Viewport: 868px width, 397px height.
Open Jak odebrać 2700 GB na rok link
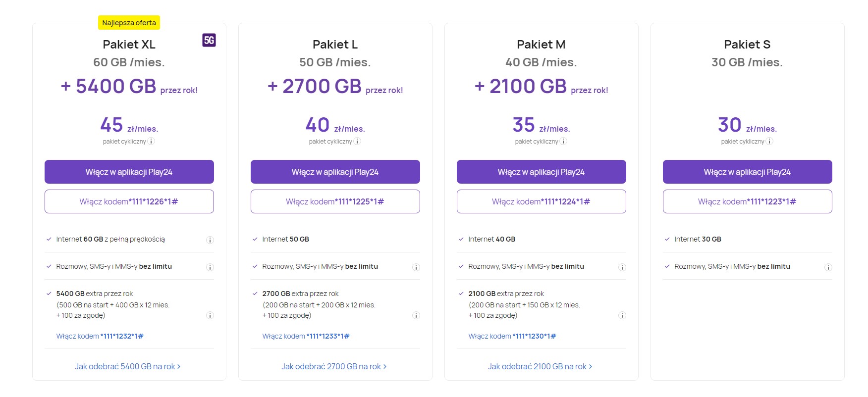(x=334, y=366)
